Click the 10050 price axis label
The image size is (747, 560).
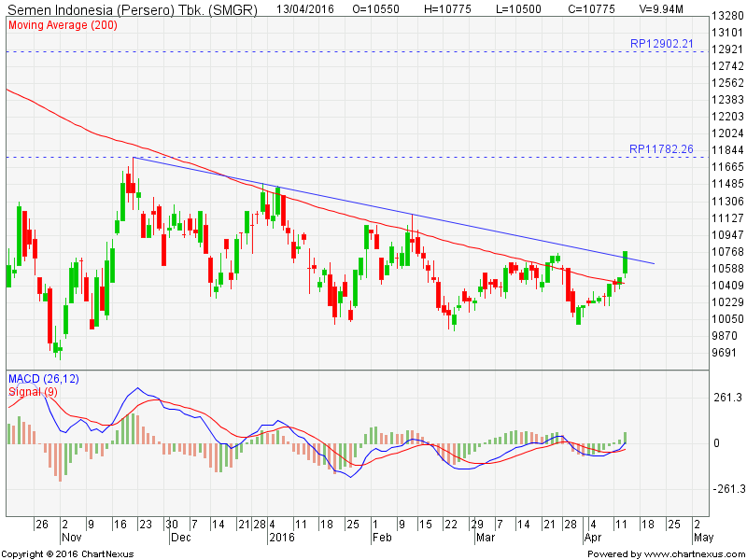pyautogui.click(x=727, y=319)
